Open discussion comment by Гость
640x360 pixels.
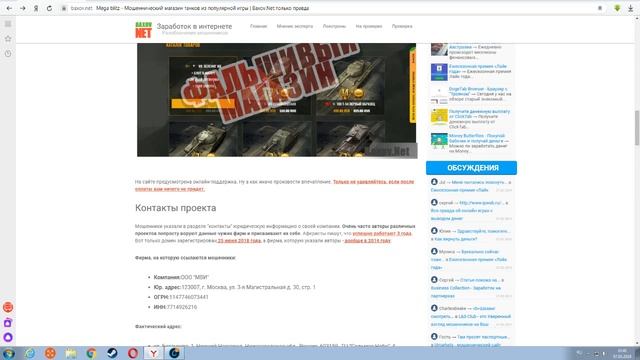[471, 340]
